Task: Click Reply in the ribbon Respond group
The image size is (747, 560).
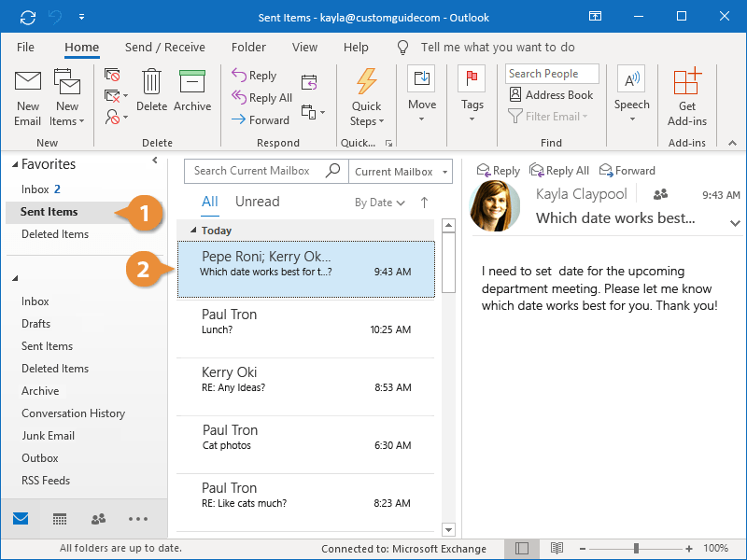Action: pyautogui.click(x=254, y=76)
